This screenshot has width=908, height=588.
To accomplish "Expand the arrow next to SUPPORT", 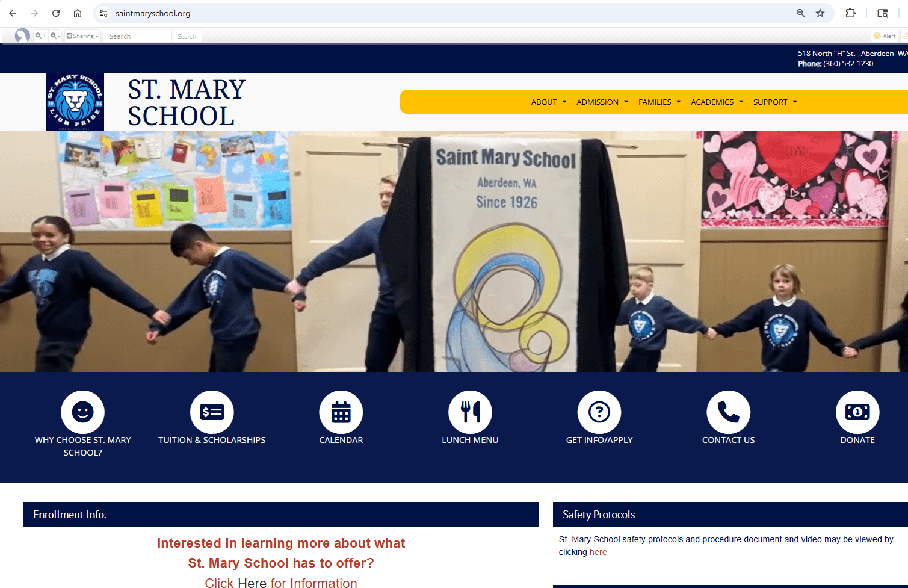I will point(795,102).
